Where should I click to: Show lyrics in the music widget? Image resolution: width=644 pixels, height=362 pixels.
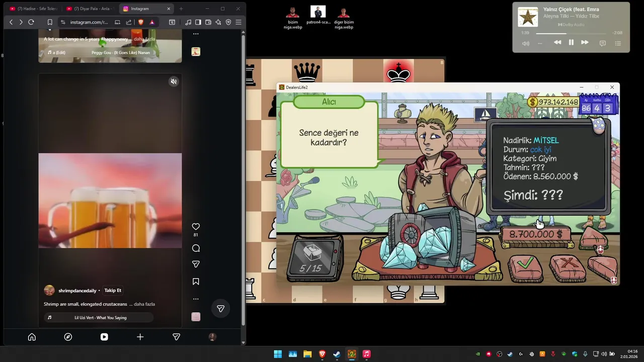tap(603, 43)
